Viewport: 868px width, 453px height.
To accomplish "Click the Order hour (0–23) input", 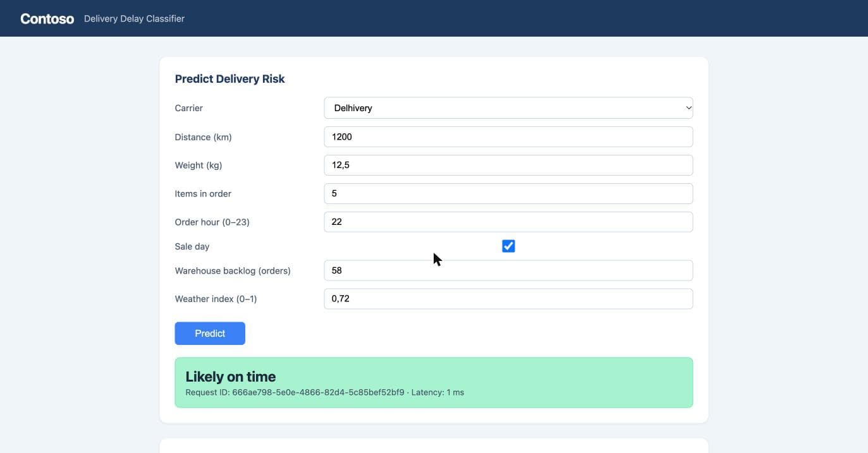I will (508, 222).
